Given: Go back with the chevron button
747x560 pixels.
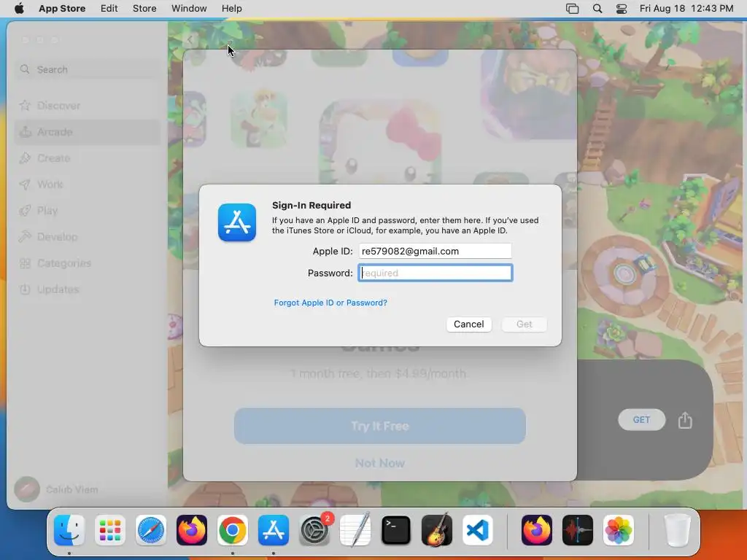Looking at the screenshot, I should pyautogui.click(x=190, y=40).
